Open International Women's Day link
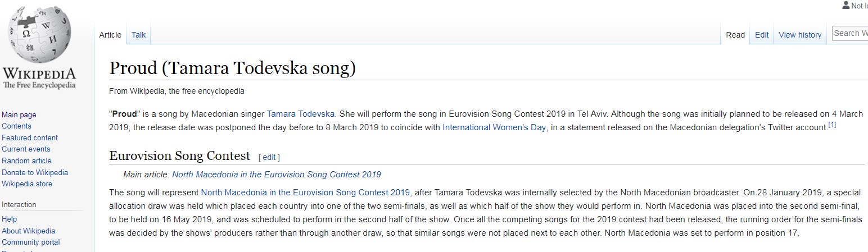The width and height of the screenshot is (868, 252). [494, 127]
